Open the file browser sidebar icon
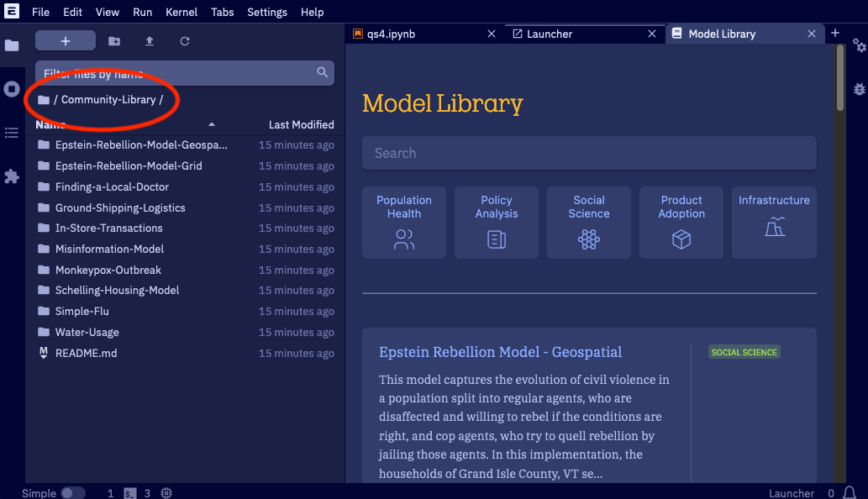 pos(12,45)
